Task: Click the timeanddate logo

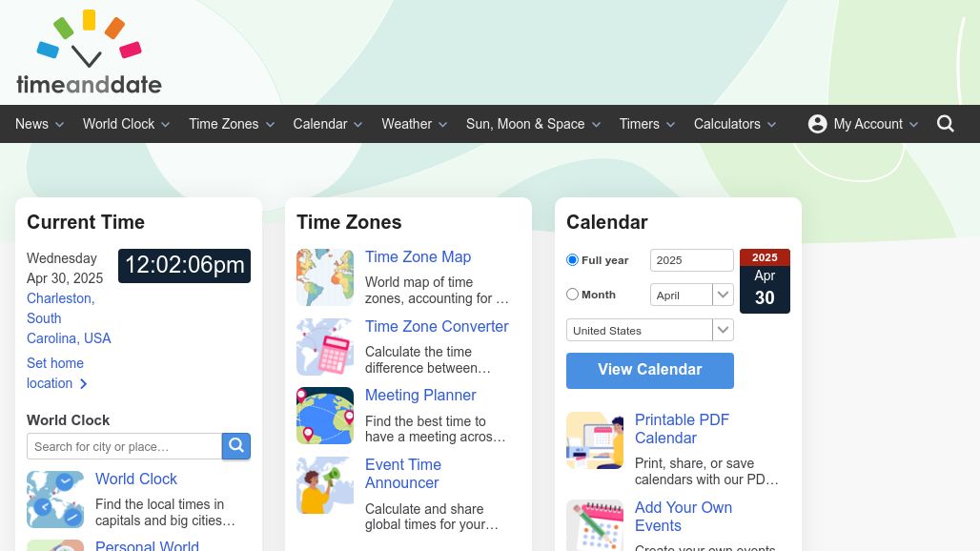Action: pos(89,51)
